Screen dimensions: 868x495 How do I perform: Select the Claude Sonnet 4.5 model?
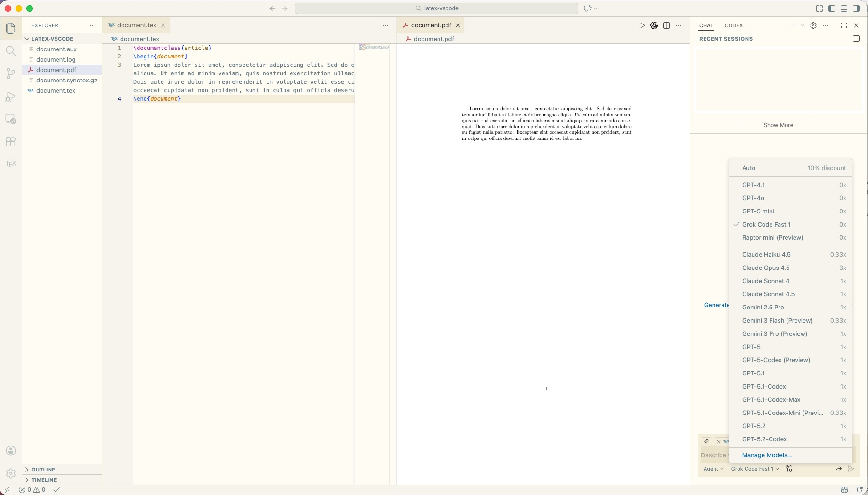pos(769,294)
